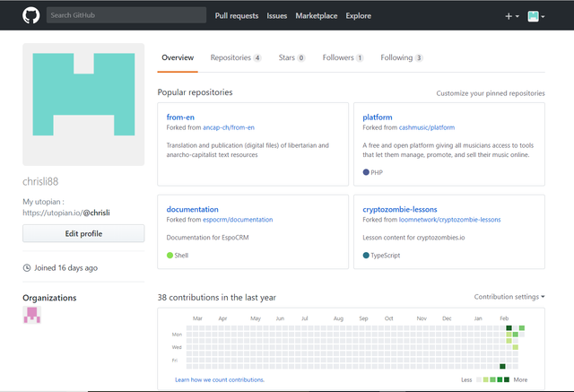The height and width of the screenshot is (392, 574).
Task: Click the darkest green legend square
Action: (507, 379)
